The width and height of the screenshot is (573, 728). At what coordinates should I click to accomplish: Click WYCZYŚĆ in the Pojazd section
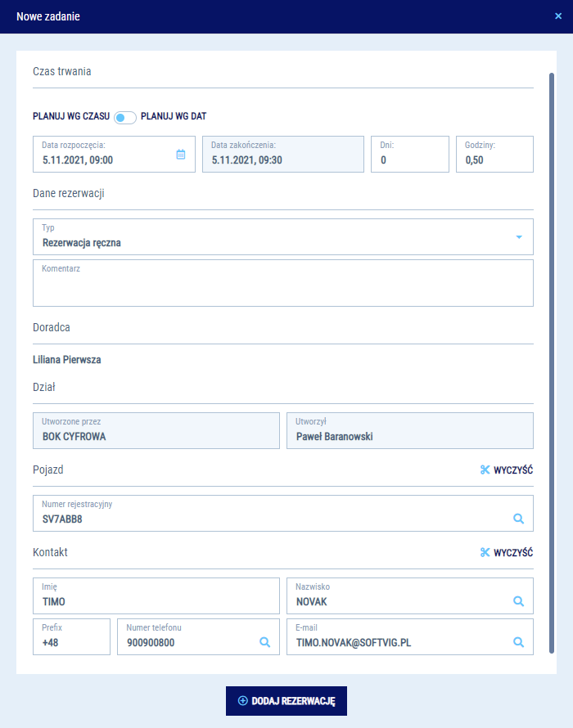513,470
